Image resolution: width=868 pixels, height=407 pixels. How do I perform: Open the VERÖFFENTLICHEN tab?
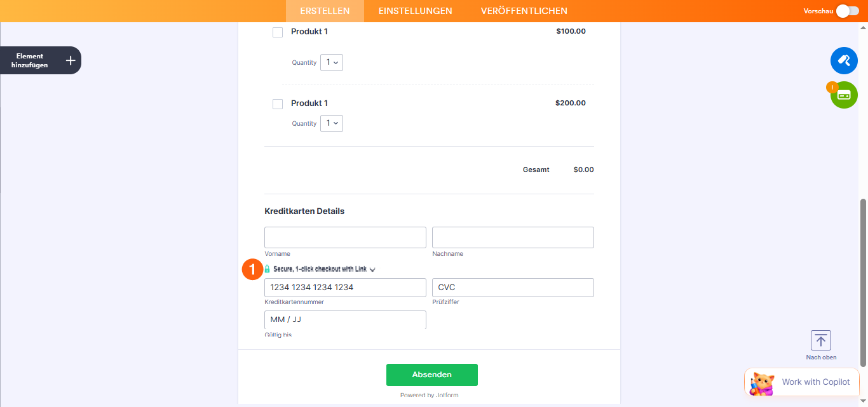(x=524, y=10)
